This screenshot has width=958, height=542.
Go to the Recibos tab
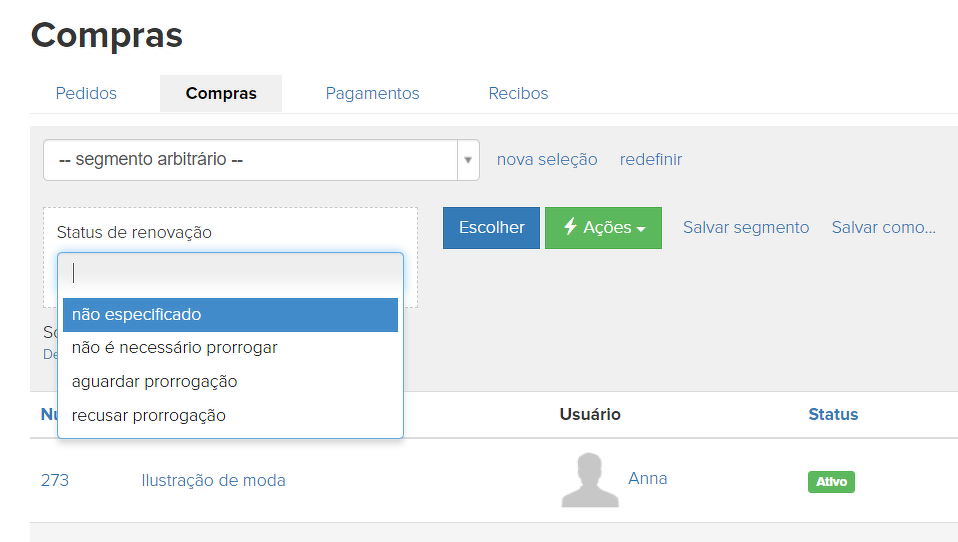pos(518,93)
